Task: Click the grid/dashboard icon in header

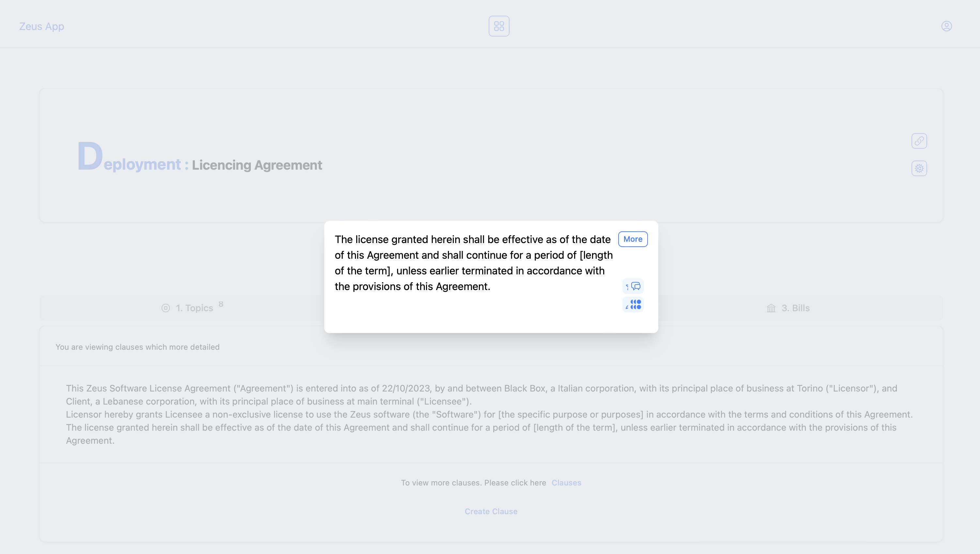Action: [x=499, y=26]
